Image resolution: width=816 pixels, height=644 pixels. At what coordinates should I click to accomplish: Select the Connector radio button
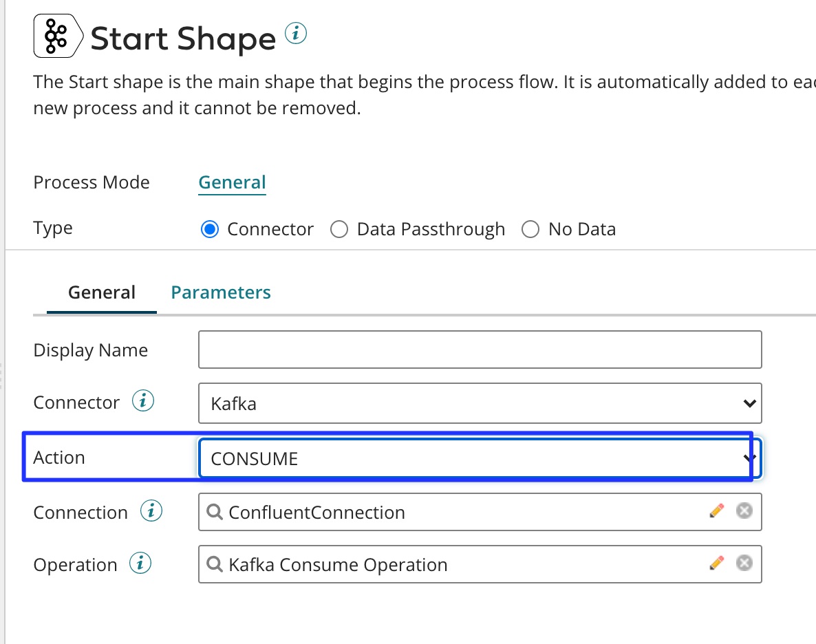209,229
